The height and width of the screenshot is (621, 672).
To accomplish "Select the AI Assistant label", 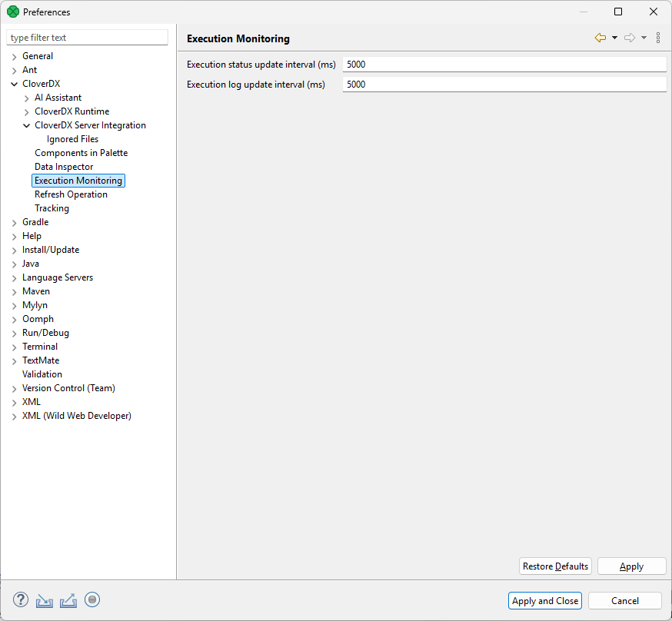I will click(58, 98).
